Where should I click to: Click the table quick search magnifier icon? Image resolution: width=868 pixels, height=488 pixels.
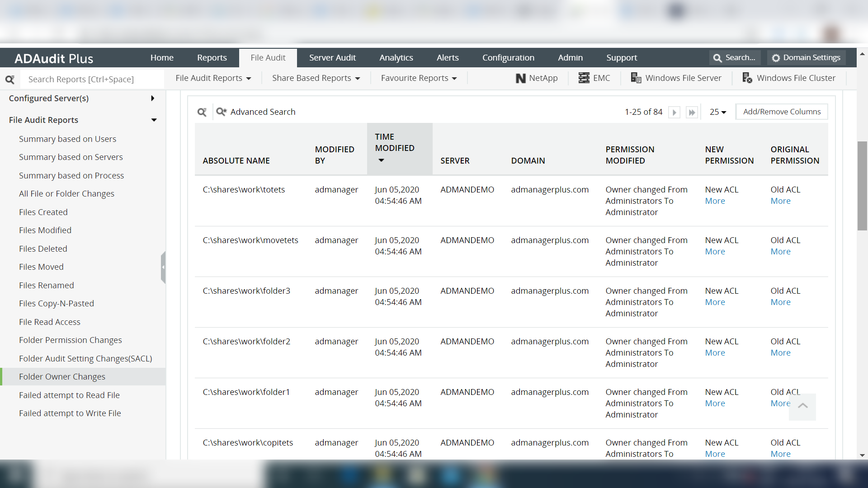point(202,112)
